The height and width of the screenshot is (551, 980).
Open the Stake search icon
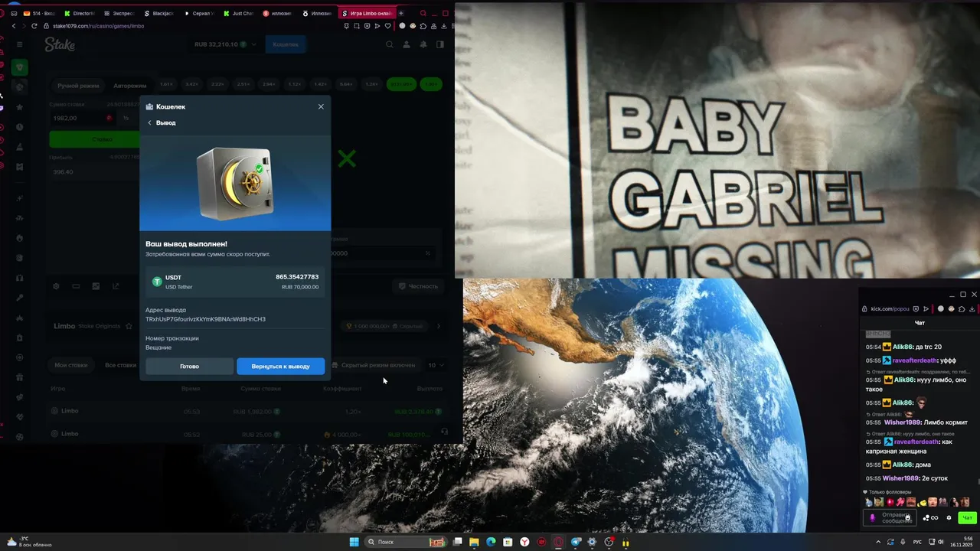click(390, 44)
